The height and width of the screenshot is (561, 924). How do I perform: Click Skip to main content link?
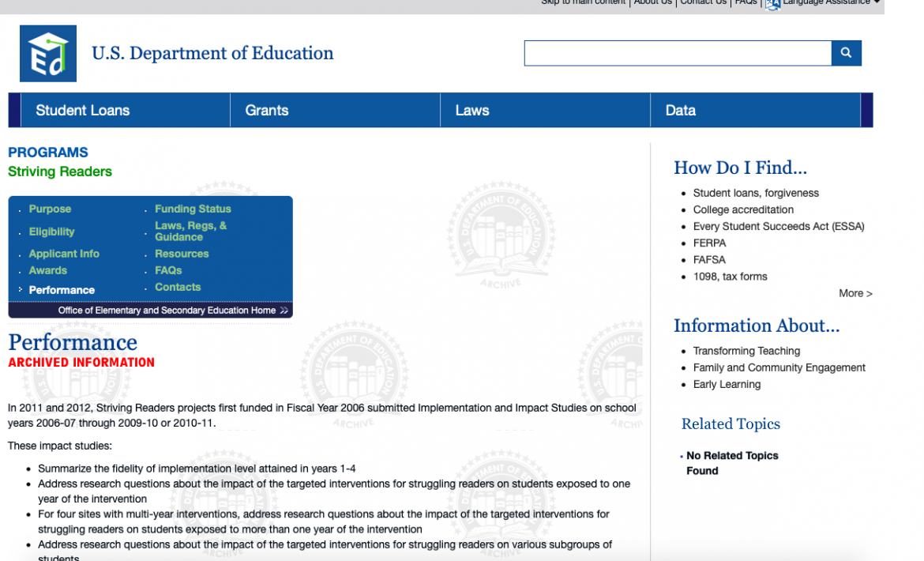click(584, 3)
